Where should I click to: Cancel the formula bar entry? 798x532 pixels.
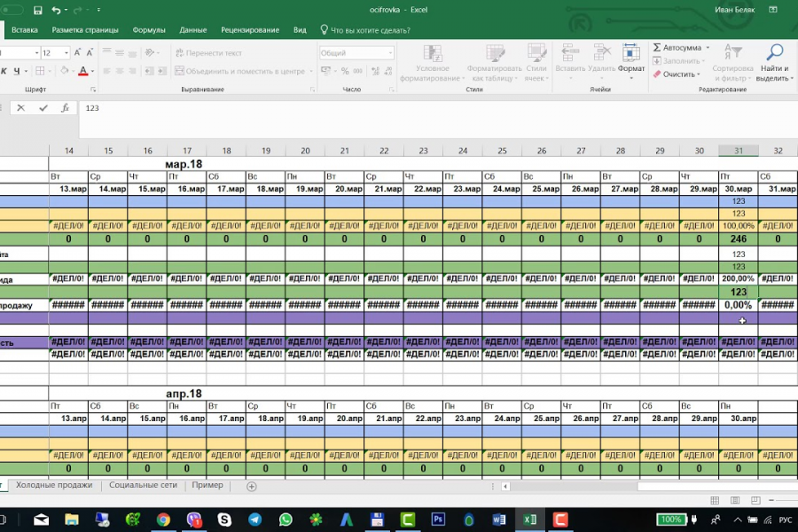(x=20, y=108)
